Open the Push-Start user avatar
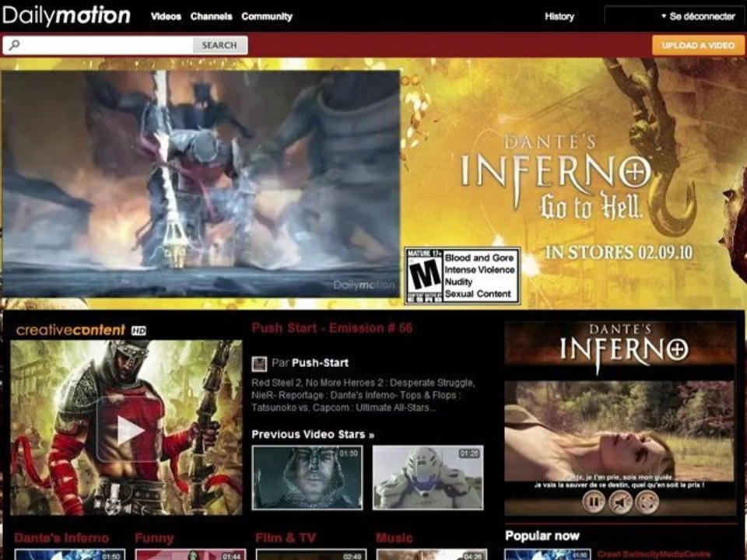 click(x=259, y=364)
